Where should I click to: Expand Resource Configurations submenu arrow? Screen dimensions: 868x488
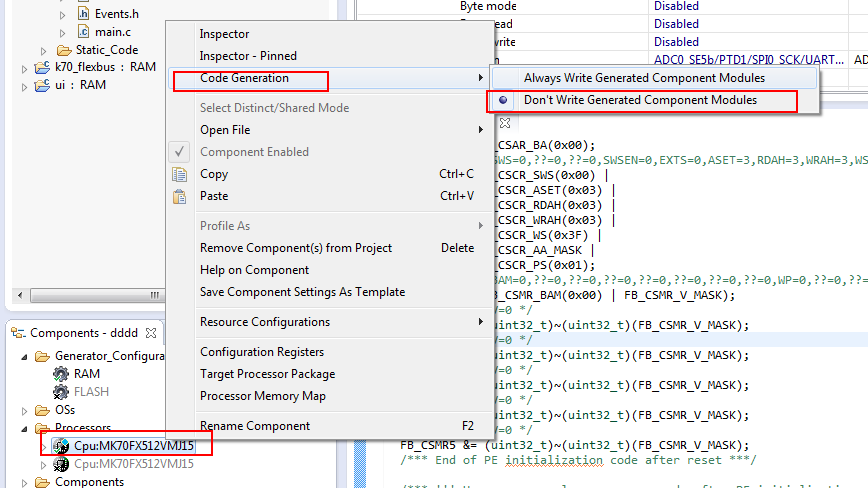click(x=480, y=322)
